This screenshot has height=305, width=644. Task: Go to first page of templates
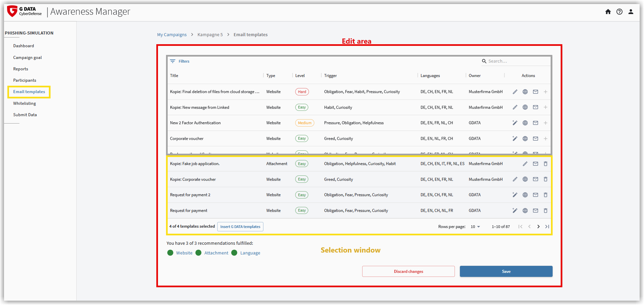tap(520, 227)
